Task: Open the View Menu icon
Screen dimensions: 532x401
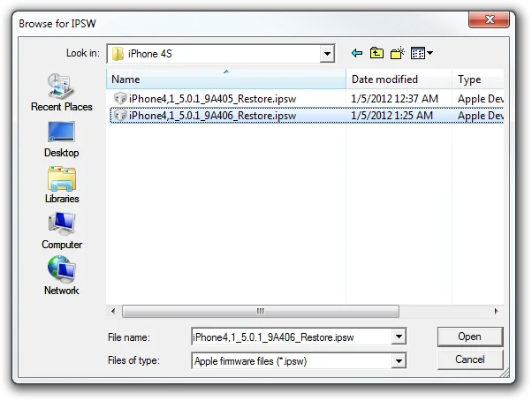Action: [418, 53]
